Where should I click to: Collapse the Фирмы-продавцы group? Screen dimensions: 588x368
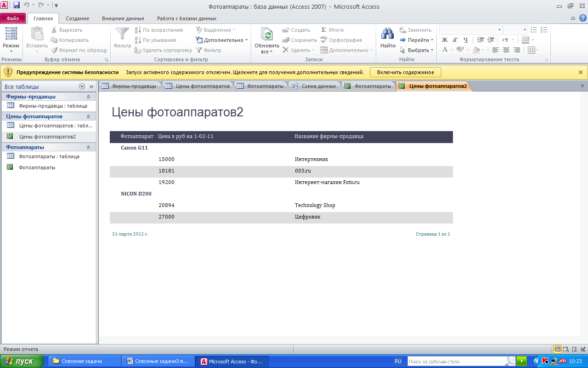pos(88,97)
